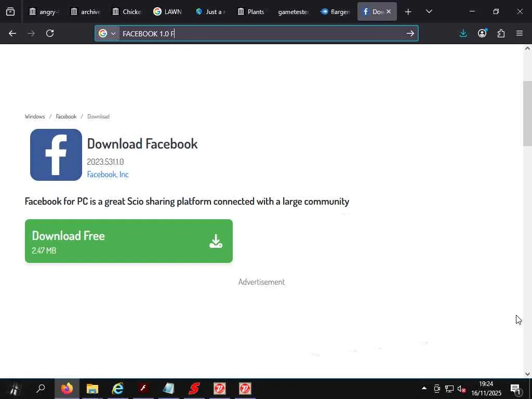This screenshot has width=532, height=399.
Task: Switch to the 'flargen' tab
Action: 335,11
